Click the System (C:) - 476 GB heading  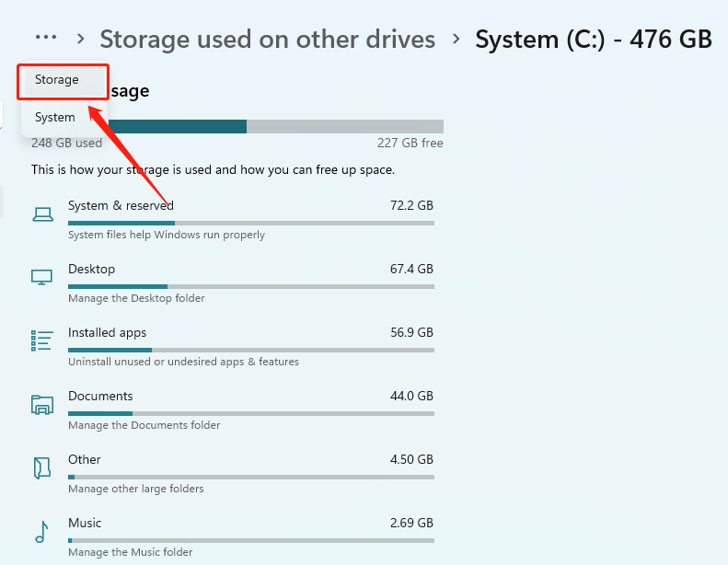point(593,40)
